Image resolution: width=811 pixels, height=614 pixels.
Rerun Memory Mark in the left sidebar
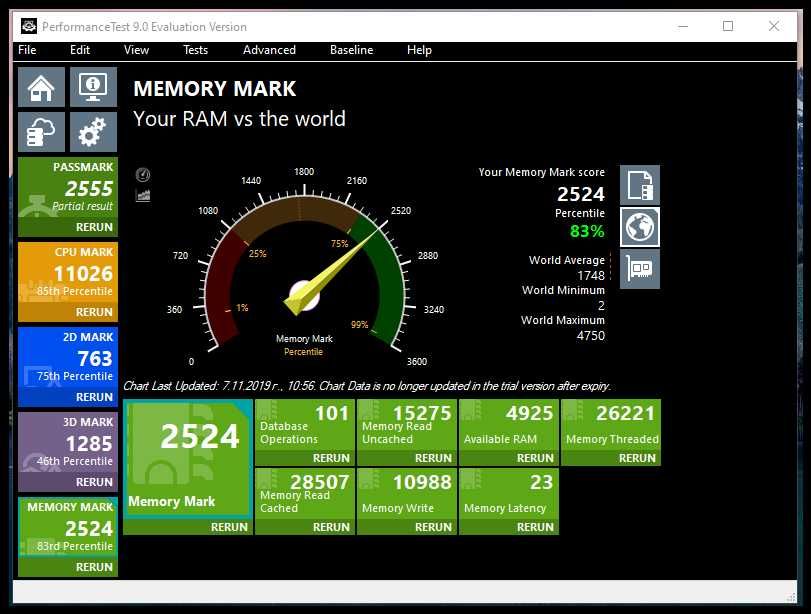pyautogui.click(x=94, y=567)
